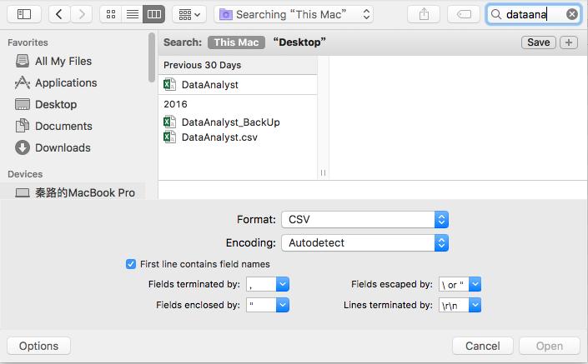The width and height of the screenshot is (588, 364).
Task: Clear the search field text
Action: 571,14
